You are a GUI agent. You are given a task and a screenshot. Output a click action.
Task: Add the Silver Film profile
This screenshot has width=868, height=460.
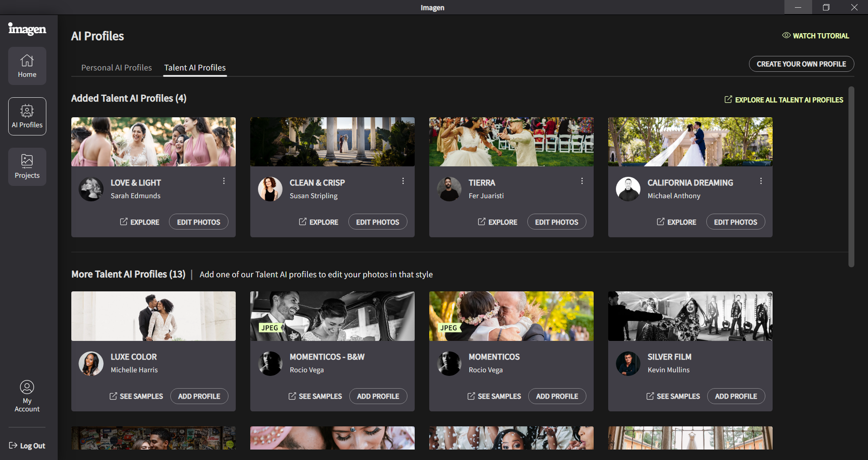(736, 396)
